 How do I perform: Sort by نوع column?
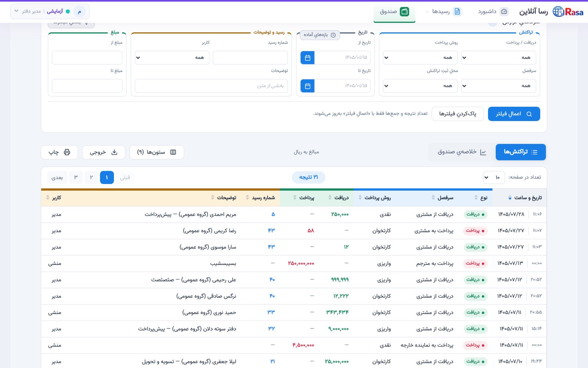[481, 198]
